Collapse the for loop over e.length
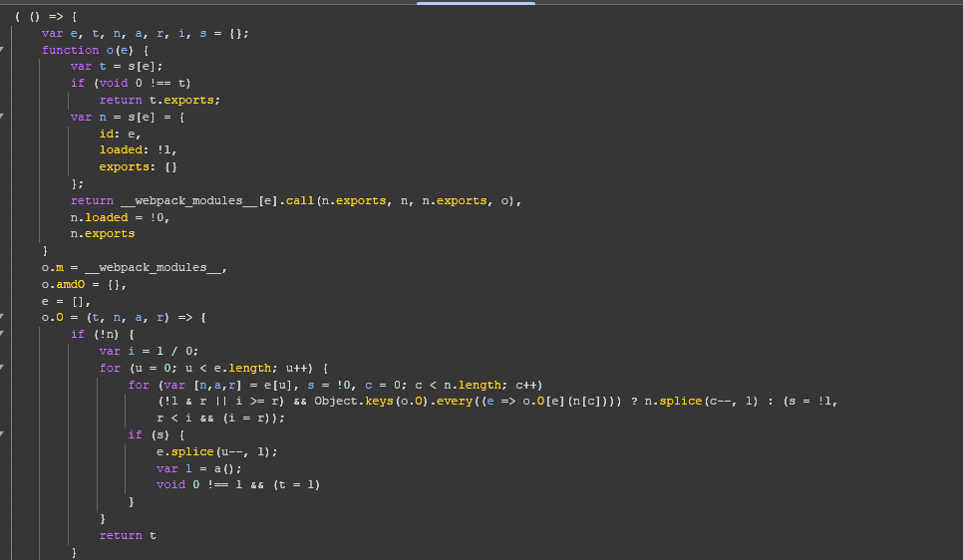 [3, 368]
